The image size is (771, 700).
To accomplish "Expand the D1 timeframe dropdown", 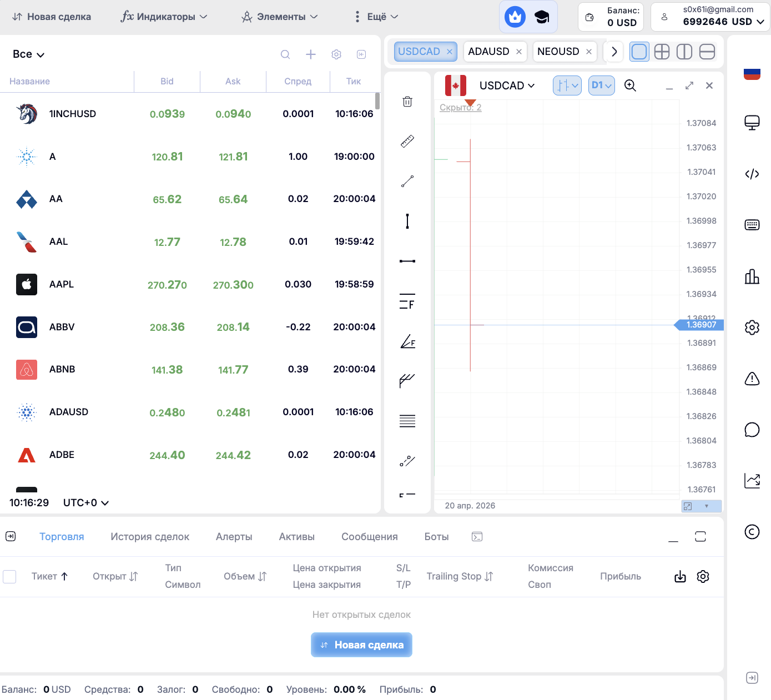I will click(601, 85).
